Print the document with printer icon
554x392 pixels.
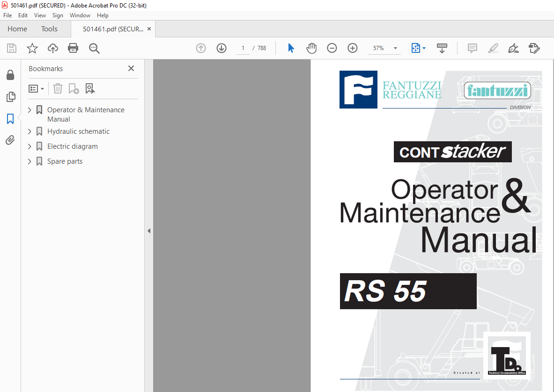click(x=73, y=48)
